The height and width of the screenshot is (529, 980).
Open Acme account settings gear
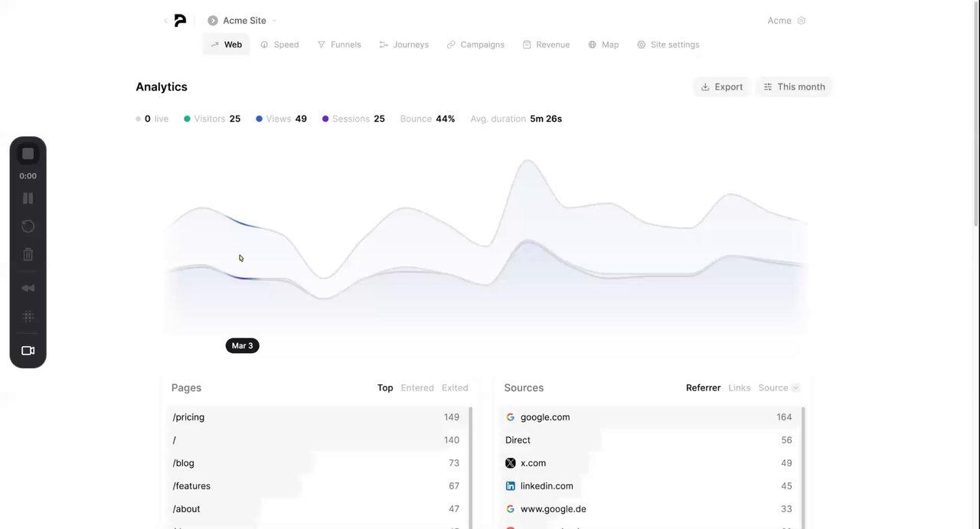802,21
